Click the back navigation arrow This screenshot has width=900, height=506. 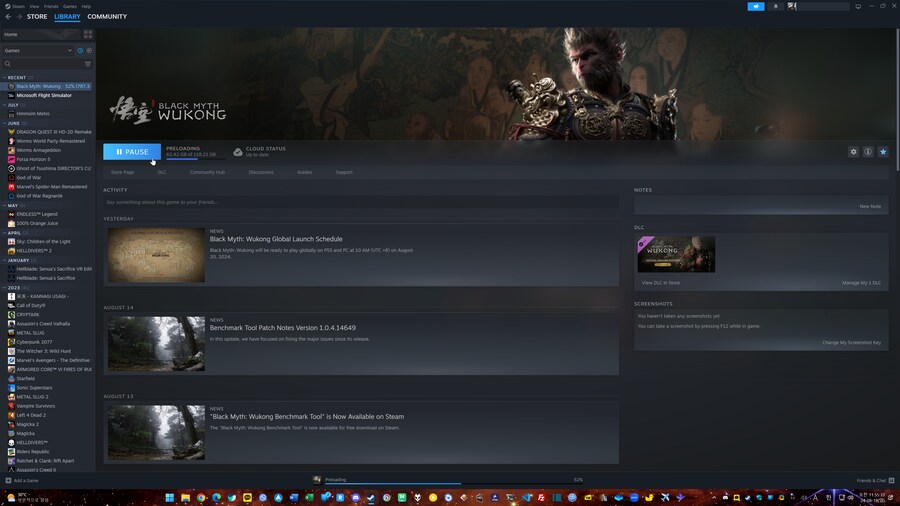(x=8, y=17)
